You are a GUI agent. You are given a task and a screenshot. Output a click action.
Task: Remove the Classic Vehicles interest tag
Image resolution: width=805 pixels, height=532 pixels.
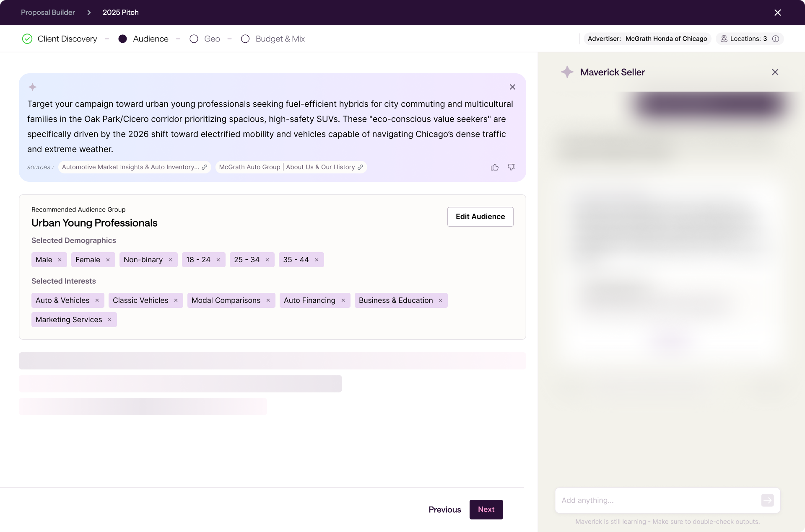pyautogui.click(x=176, y=300)
